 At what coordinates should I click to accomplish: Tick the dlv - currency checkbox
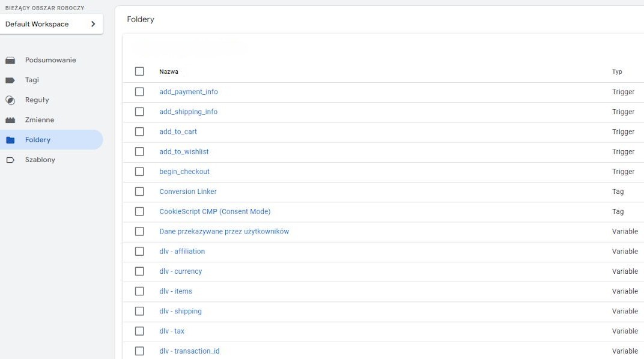coord(139,271)
